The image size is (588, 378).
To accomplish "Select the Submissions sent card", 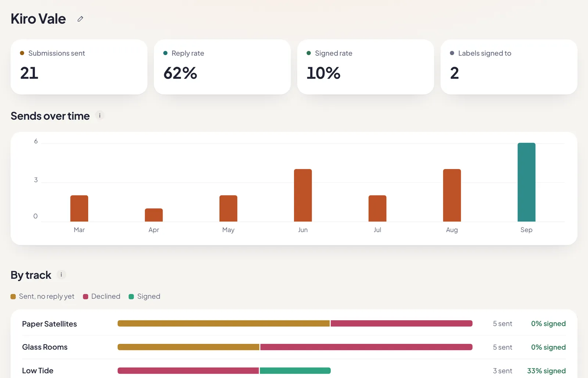I will click(x=79, y=67).
